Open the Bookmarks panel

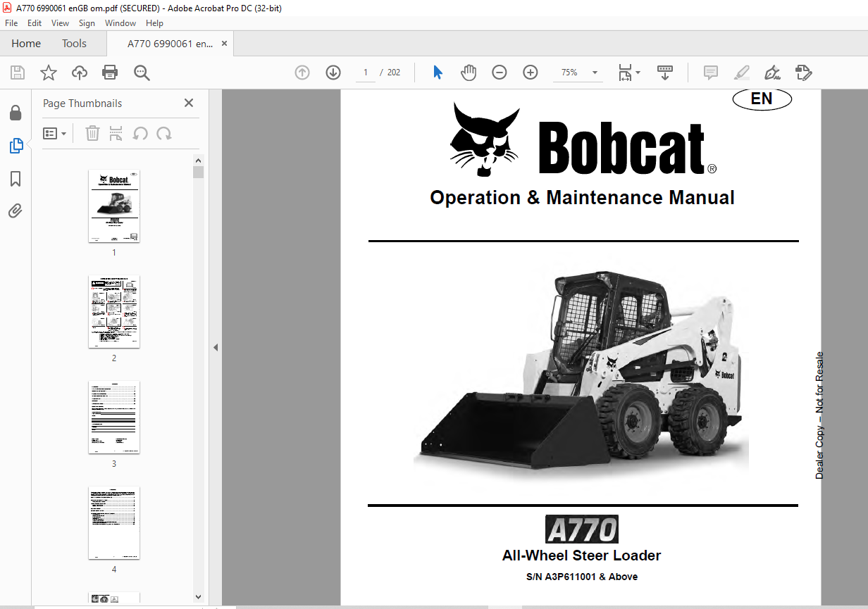click(15, 179)
